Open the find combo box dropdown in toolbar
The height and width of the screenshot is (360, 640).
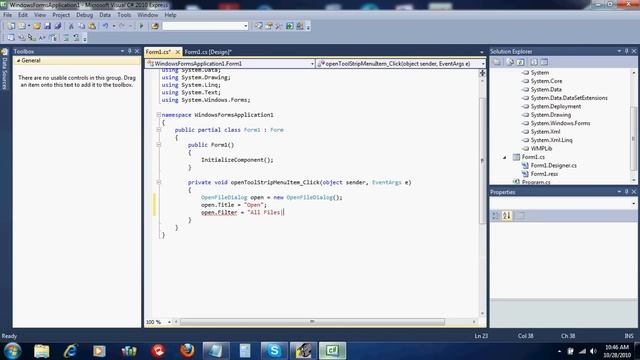246,26
